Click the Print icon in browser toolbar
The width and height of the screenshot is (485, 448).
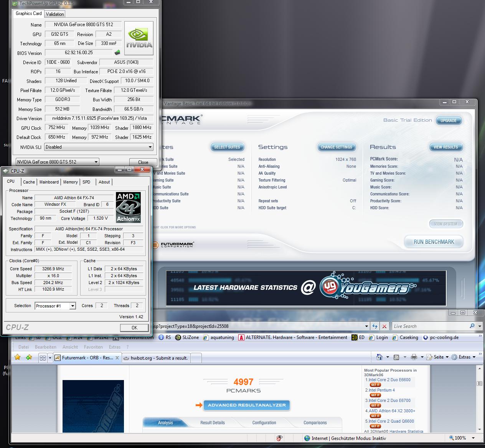[x=414, y=357]
